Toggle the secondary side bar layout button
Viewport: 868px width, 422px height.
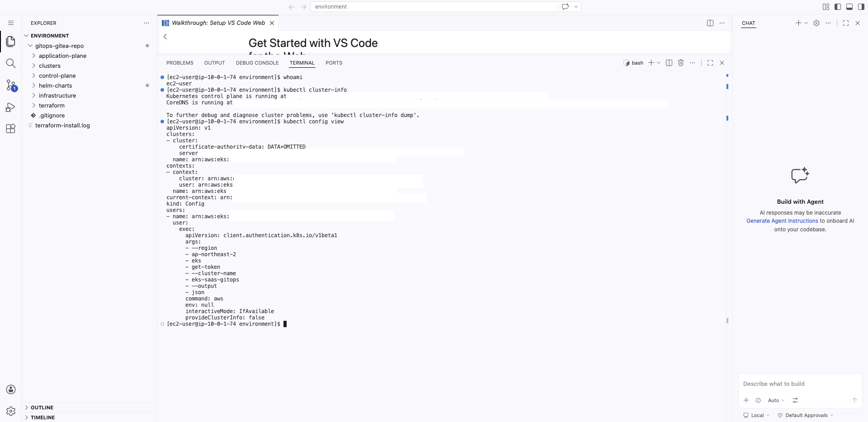(x=861, y=7)
